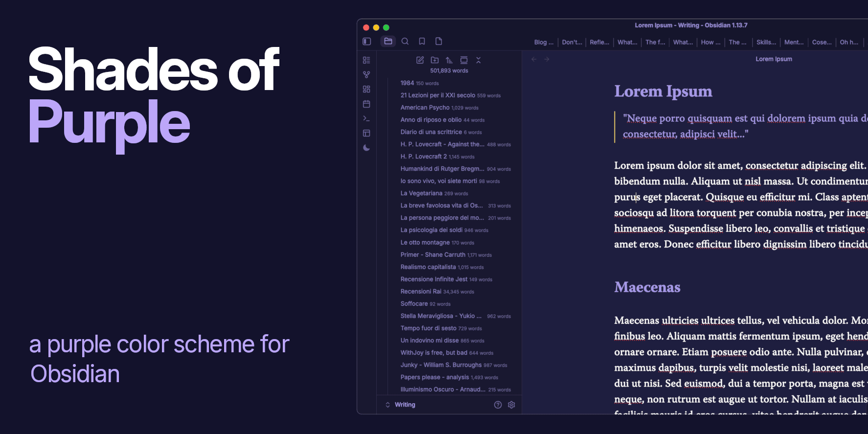Open today's daily note calendar icon
Viewport: 868px width, 434px height.
tap(366, 104)
